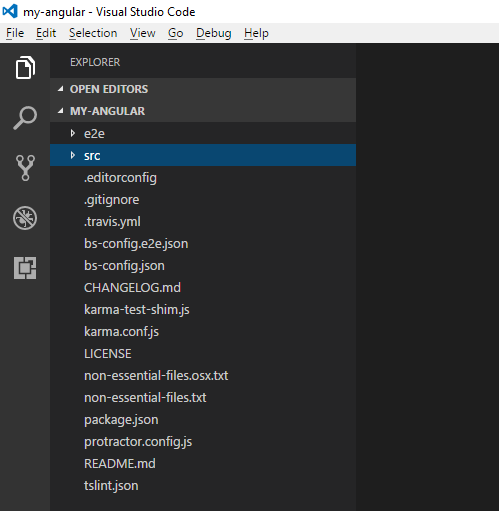The image size is (499, 511).
Task: Open the Extensions view icon
Action: click(25, 268)
